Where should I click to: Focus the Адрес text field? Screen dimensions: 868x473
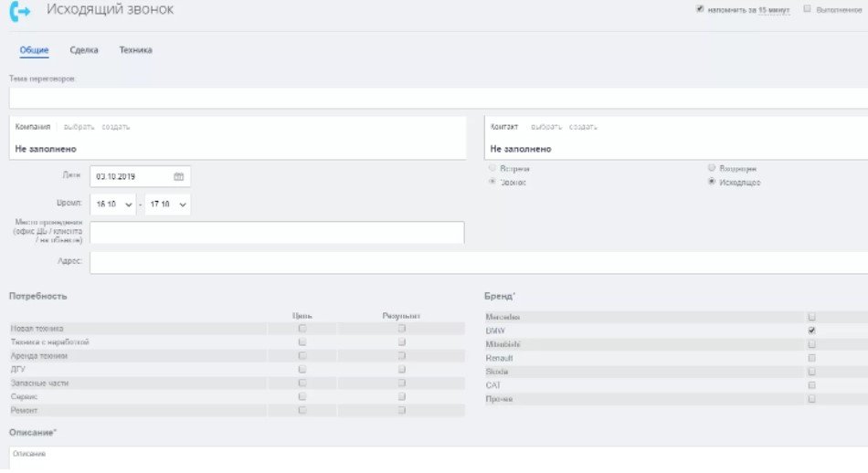point(475,263)
